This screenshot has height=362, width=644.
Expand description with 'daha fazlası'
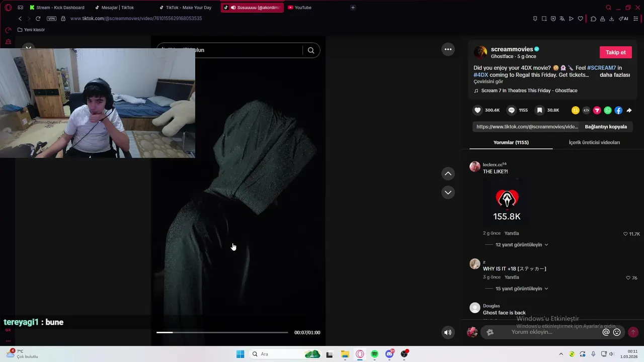coord(614,75)
